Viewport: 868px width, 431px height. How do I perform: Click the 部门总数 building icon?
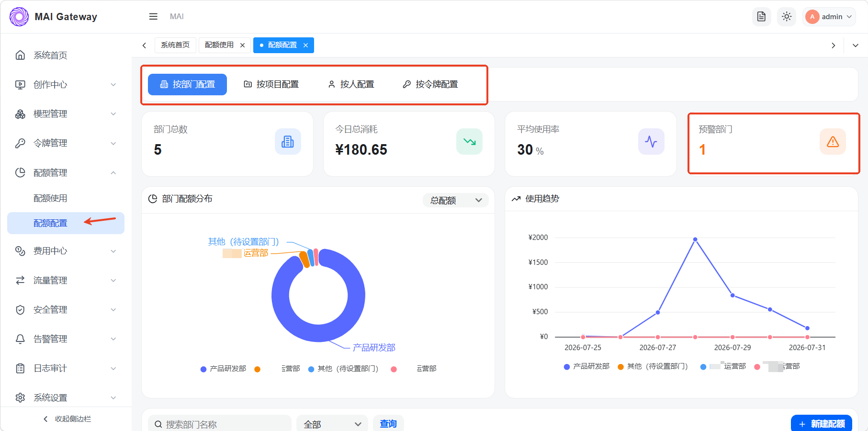288,142
